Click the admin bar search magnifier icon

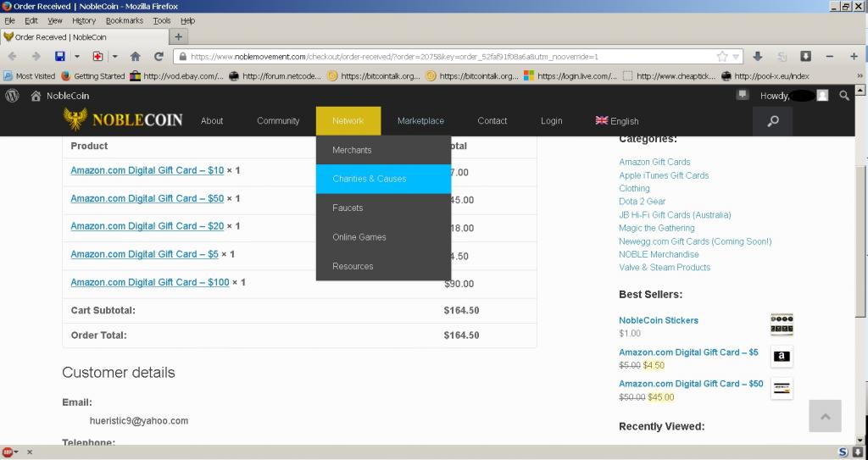click(x=843, y=96)
